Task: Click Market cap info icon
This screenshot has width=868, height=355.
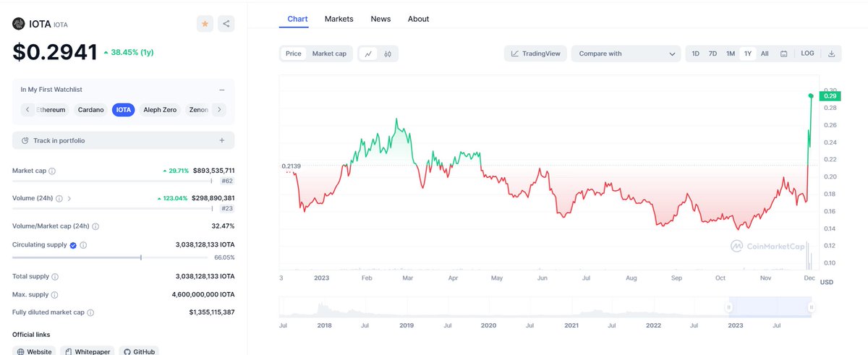Action: (52, 171)
